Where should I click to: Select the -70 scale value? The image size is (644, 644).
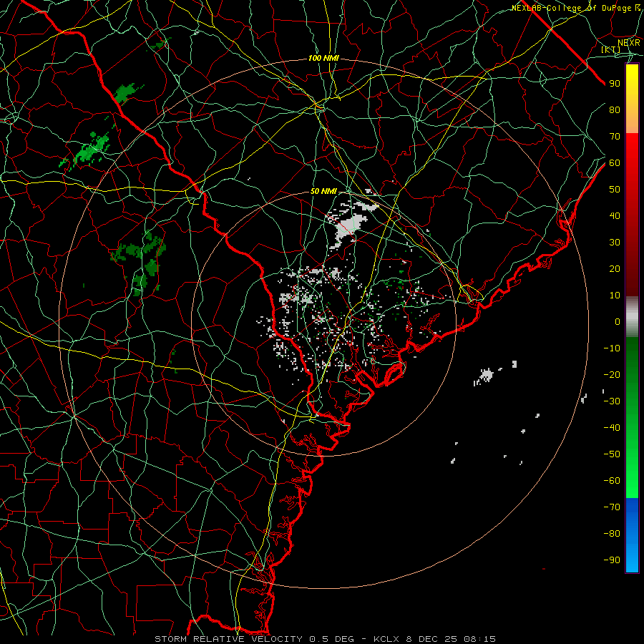[x=612, y=507]
